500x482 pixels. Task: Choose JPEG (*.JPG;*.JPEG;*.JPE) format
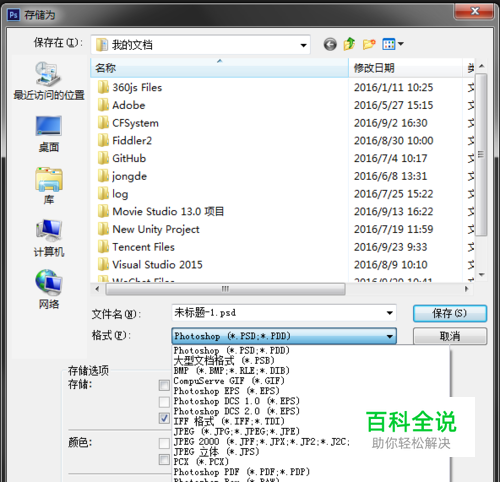(x=237, y=432)
